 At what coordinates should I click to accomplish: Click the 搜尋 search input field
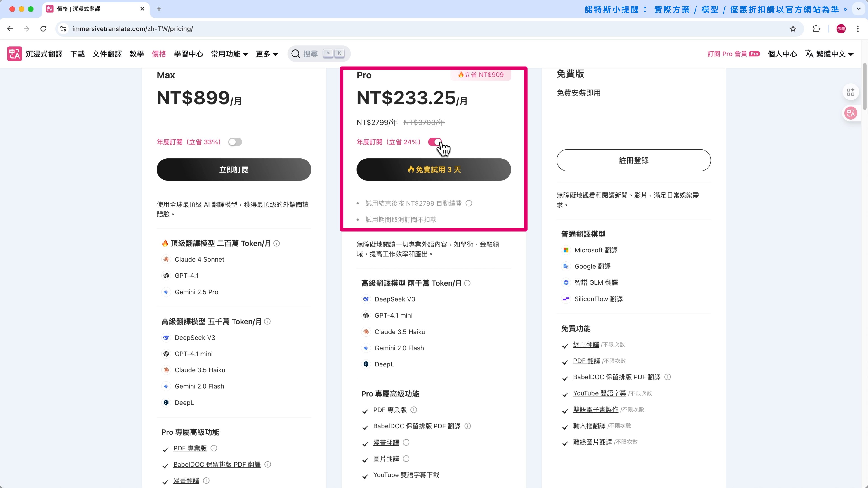tap(319, 54)
